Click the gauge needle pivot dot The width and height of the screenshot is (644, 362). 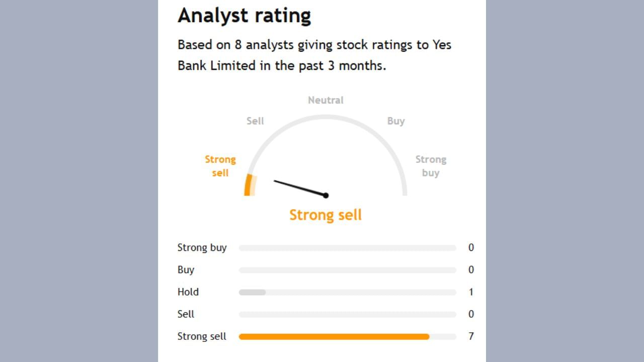coord(326,195)
